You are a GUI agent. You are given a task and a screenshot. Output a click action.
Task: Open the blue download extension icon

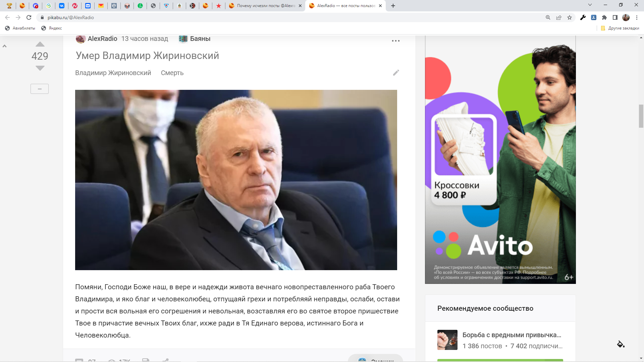click(x=594, y=17)
